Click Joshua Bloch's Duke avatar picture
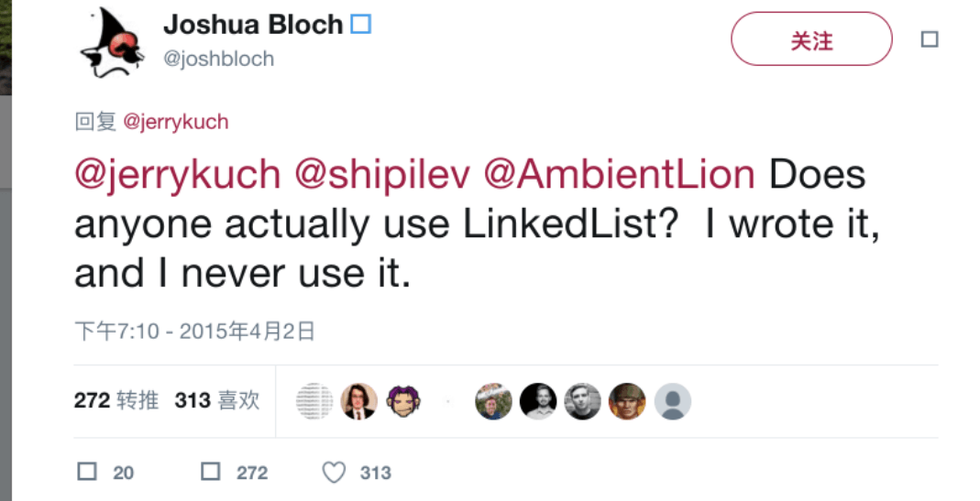This screenshot has height=501, width=980. [x=113, y=44]
